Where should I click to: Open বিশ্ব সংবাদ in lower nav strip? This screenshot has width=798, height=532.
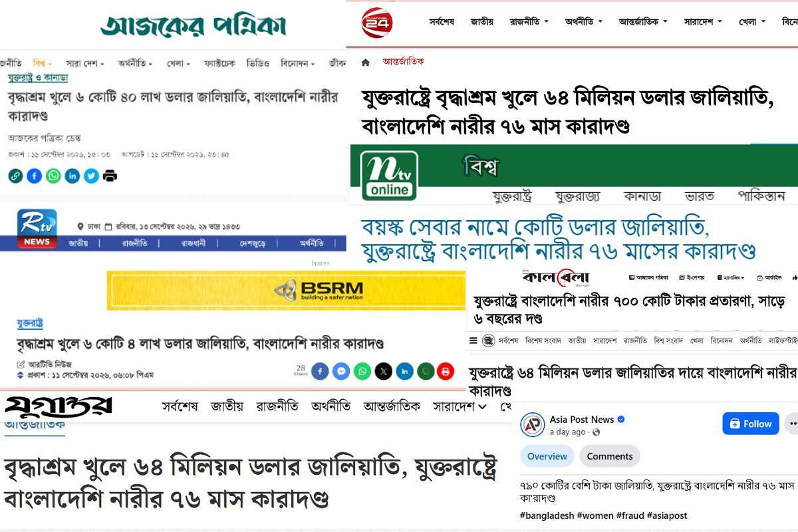(668, 340)
